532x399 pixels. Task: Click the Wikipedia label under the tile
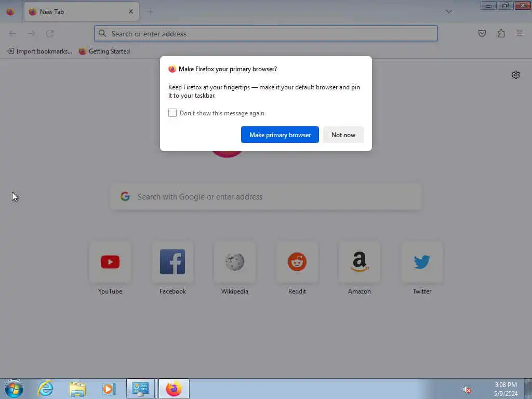(235, 291)
